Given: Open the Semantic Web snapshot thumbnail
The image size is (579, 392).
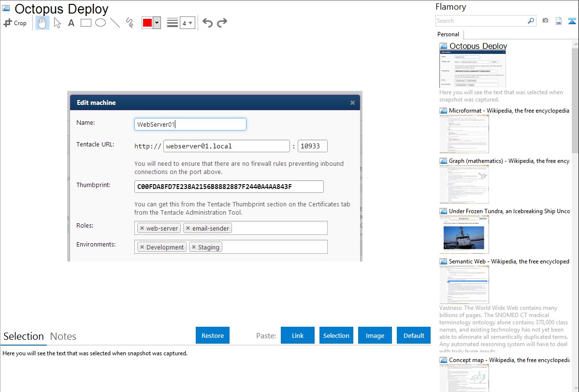Looking at the screenshot, I should [464, 285].
